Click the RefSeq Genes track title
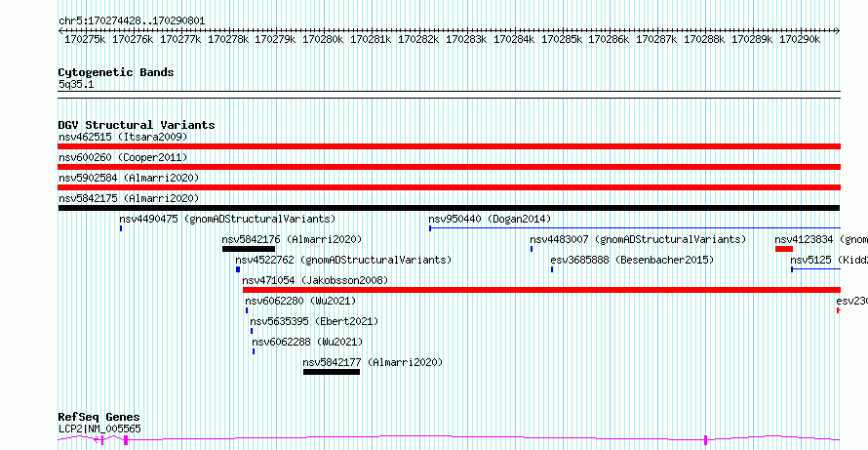 [x=99, y=418]
